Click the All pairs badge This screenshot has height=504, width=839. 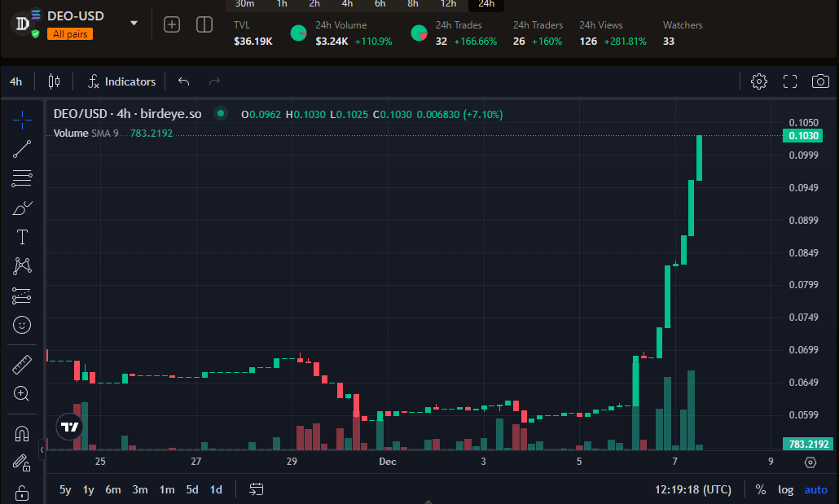[x=70, y=34]
